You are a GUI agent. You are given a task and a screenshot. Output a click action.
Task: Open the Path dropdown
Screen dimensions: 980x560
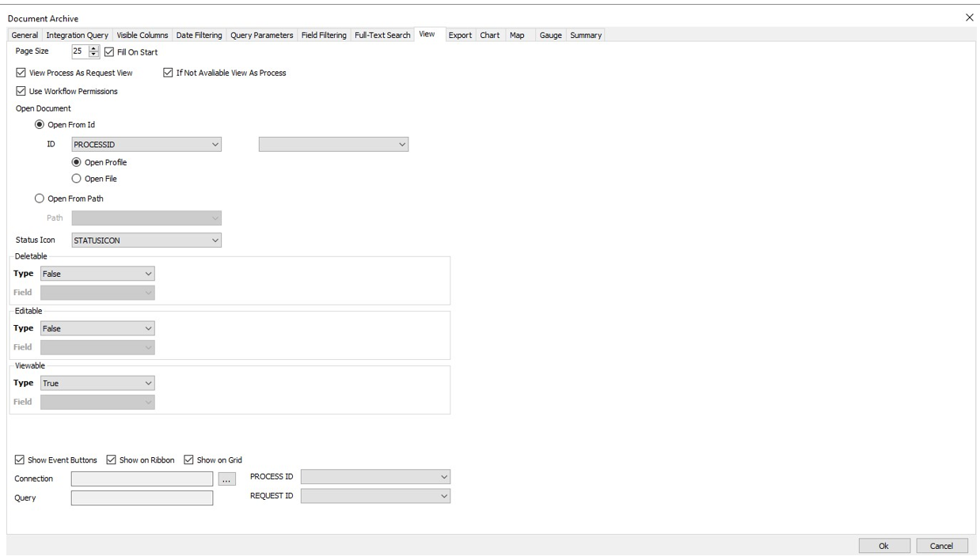(146, 218)
